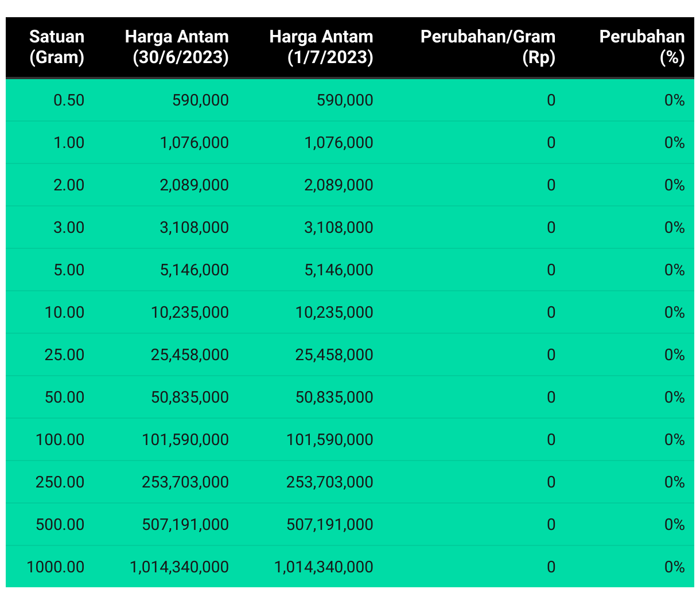Click 25,458,000 under Harga Antam (30/6/2023)
Image resolution: width=700 pixels, height=593 pixels.
(190, 355)
